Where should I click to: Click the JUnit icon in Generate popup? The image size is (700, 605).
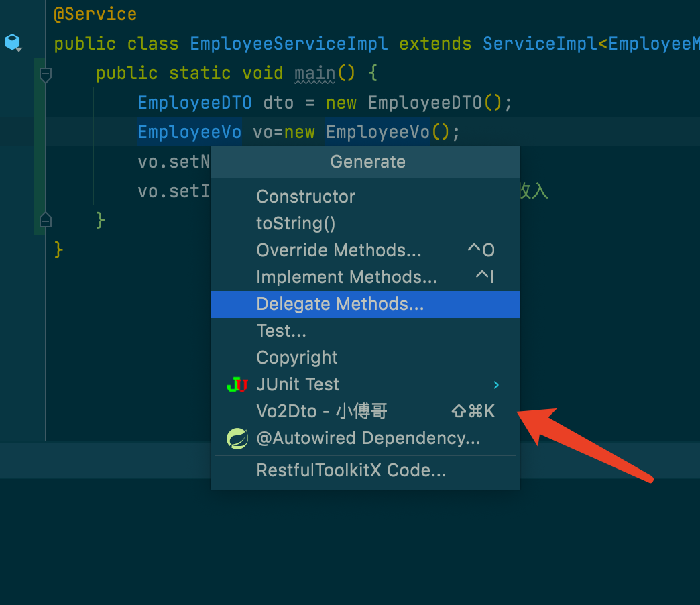click(x=237, y=385)
